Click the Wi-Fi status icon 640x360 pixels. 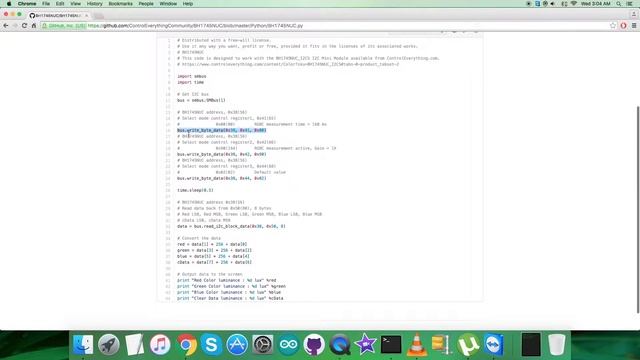(573, 4)
